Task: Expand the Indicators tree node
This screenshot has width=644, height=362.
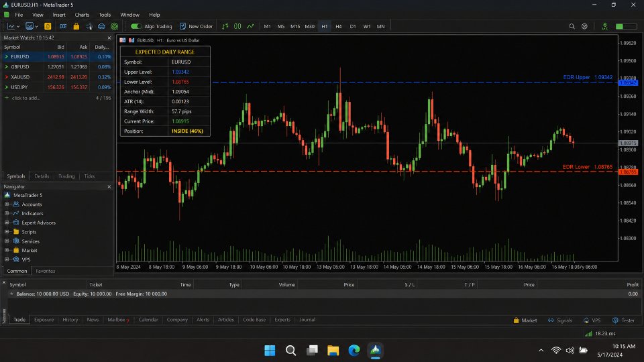Action: (7, 213)
